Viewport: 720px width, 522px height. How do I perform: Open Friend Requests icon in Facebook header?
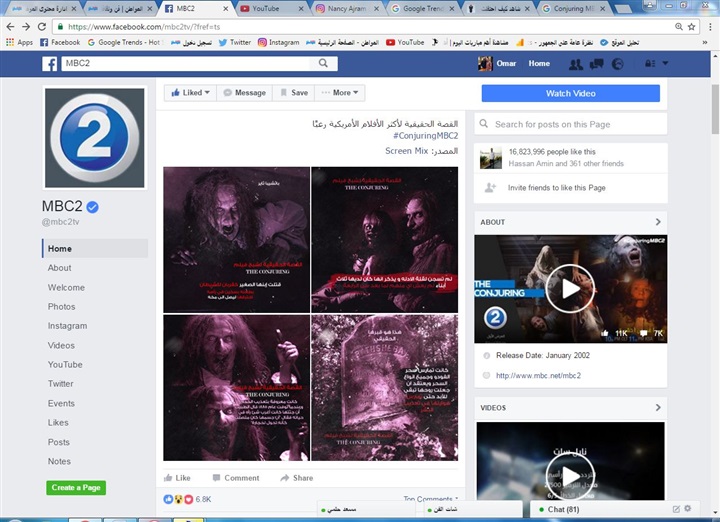pyautogui.click(x=576, y=64)
